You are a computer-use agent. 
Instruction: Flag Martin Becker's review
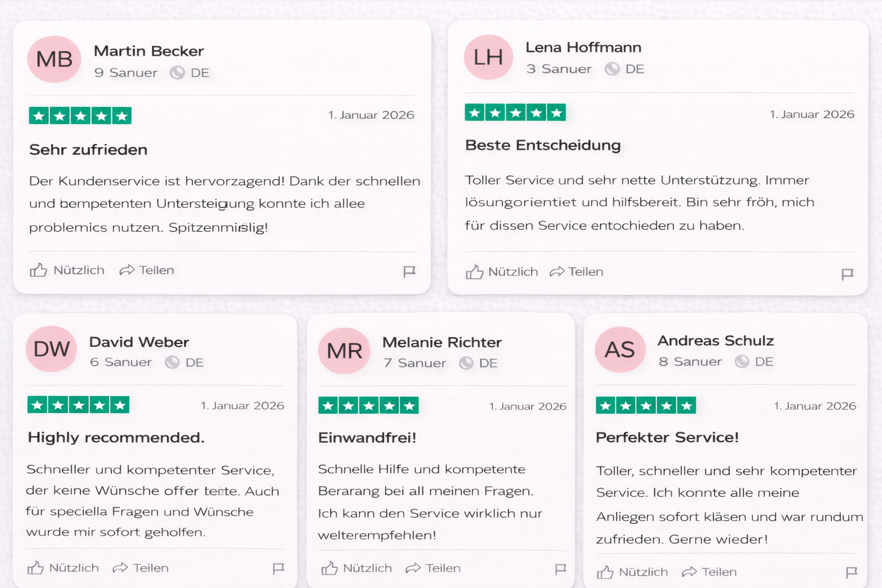click(x=409, y=272)
